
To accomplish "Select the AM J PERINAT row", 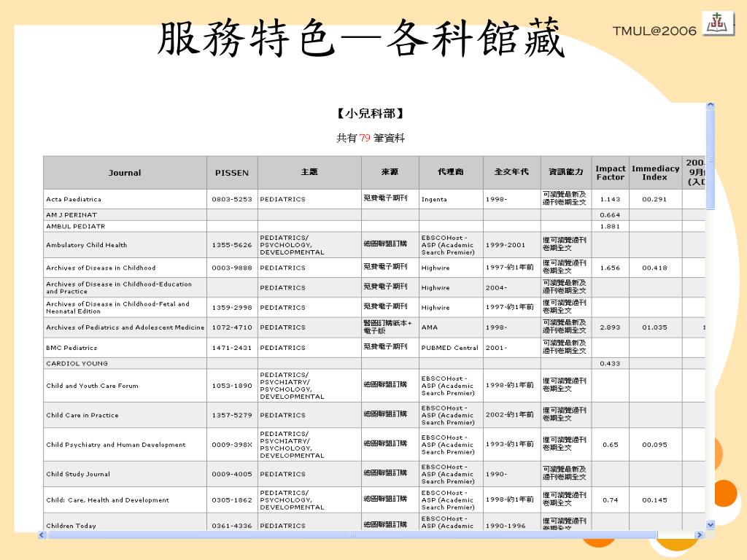I will click(x=374, y=215).
